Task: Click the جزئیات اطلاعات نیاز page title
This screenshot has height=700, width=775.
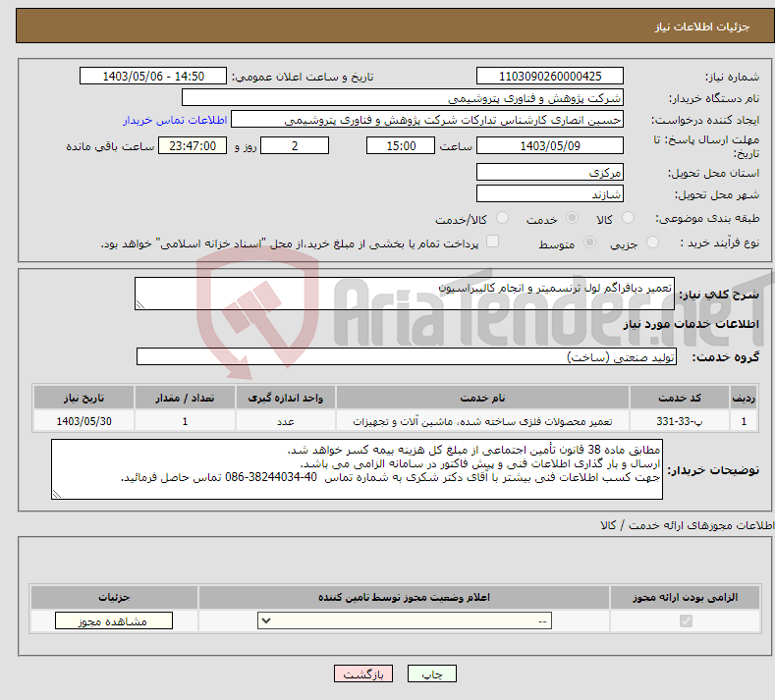Action: click(x=702, y=27)
